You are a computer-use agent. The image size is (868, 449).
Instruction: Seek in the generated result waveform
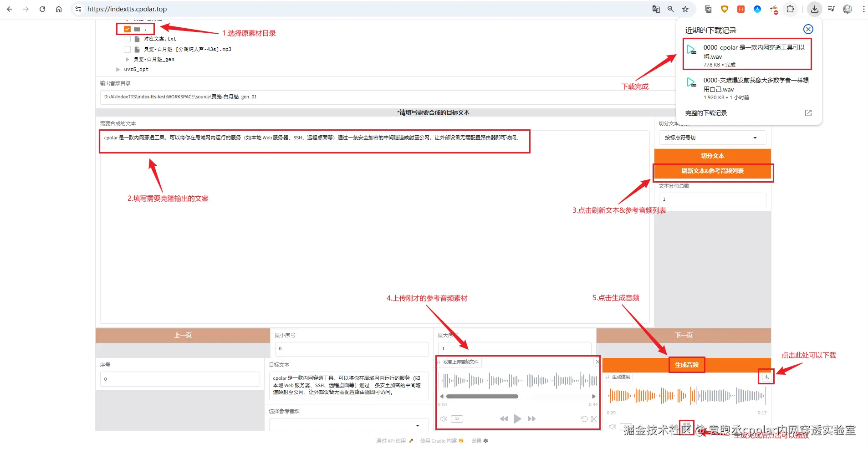tap(686, 396)
